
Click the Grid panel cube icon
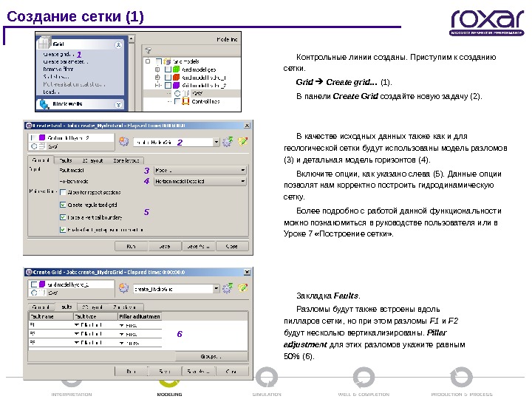(44, 43)
